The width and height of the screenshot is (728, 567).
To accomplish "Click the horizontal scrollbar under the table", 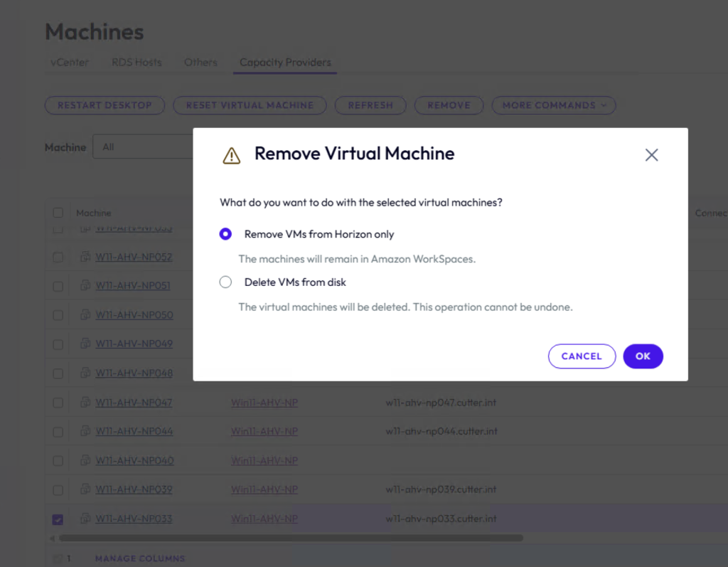I will point(291,539).
